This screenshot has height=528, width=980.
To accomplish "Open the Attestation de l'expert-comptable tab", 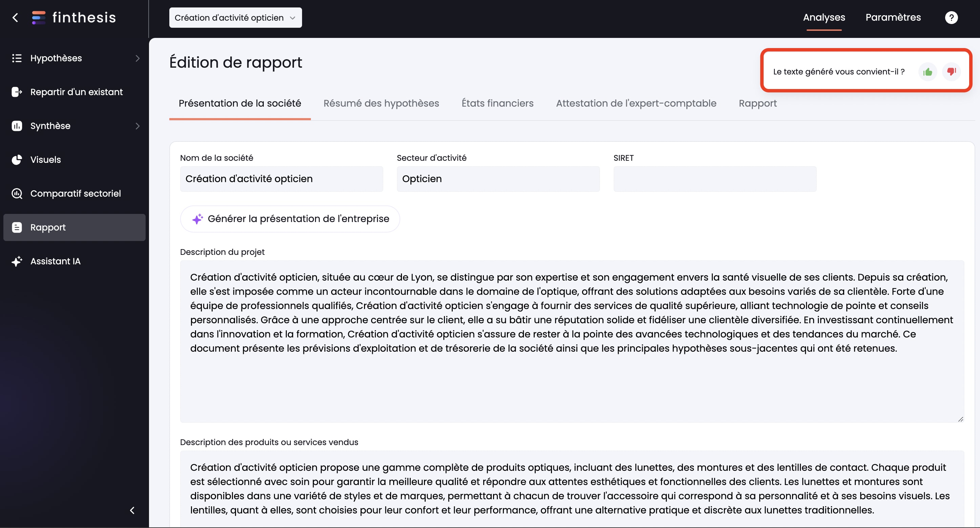I will click(x=636, y=103).
